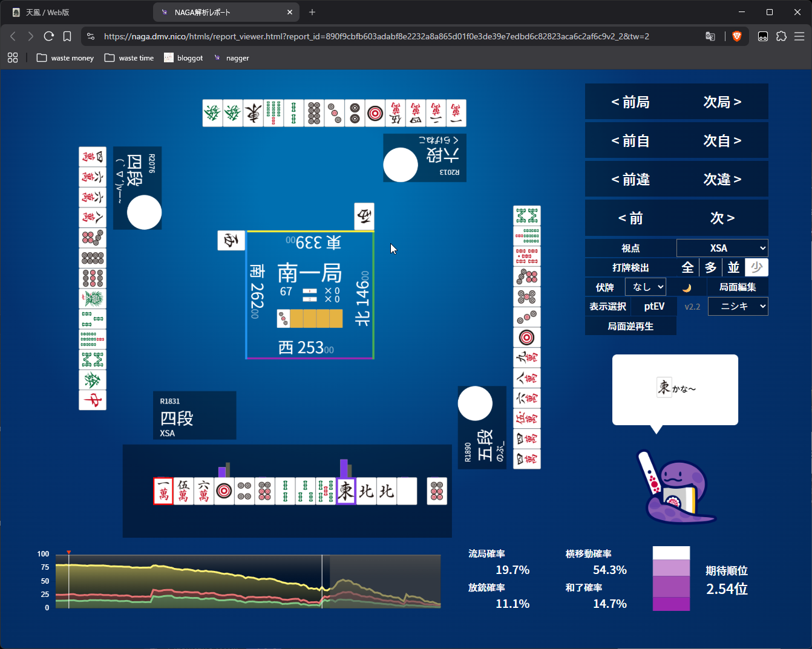Image resolution: width=812 pixels, height=649 pixels.
Task: Click the URL address bar field
Action: 399,36
